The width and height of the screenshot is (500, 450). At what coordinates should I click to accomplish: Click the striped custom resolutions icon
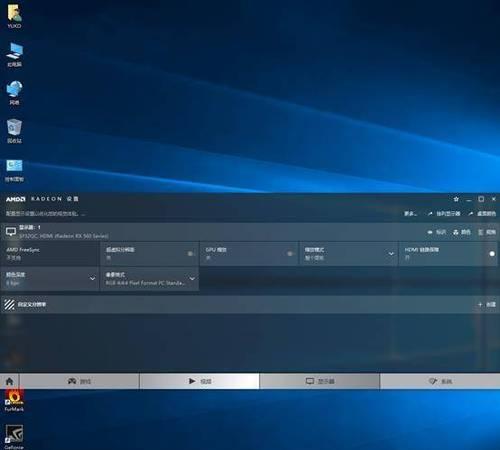(9, 304)
